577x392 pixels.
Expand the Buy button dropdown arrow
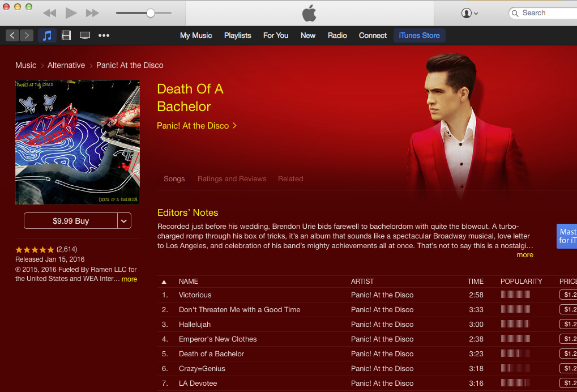(x=124, y=221)
